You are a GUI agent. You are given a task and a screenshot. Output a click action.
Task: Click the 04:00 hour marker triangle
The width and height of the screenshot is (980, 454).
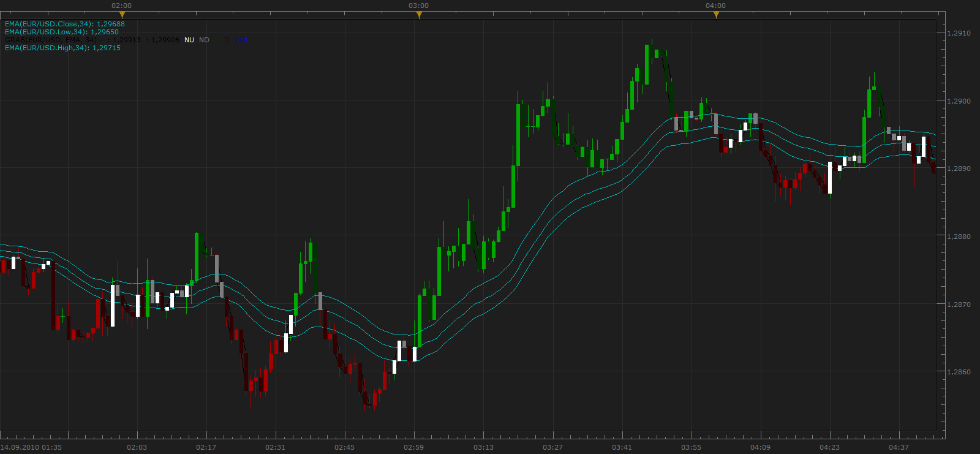pos(716,15)
